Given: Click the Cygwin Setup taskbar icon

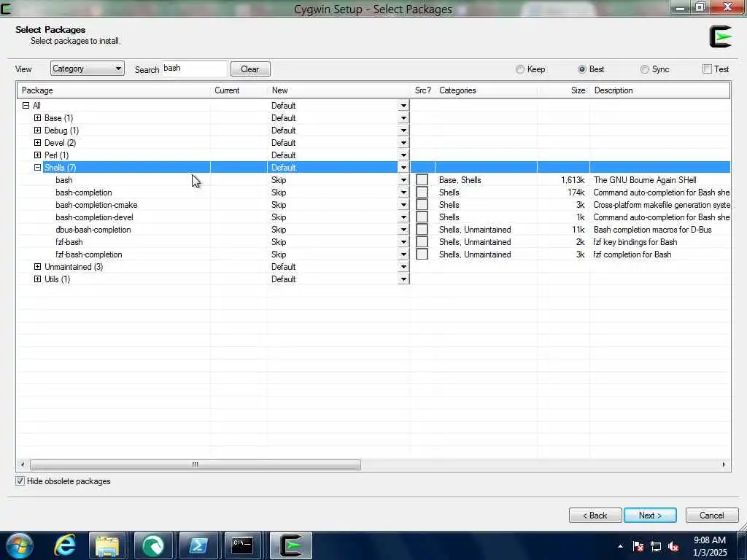Looking at the screenshot, I should 291,545.
